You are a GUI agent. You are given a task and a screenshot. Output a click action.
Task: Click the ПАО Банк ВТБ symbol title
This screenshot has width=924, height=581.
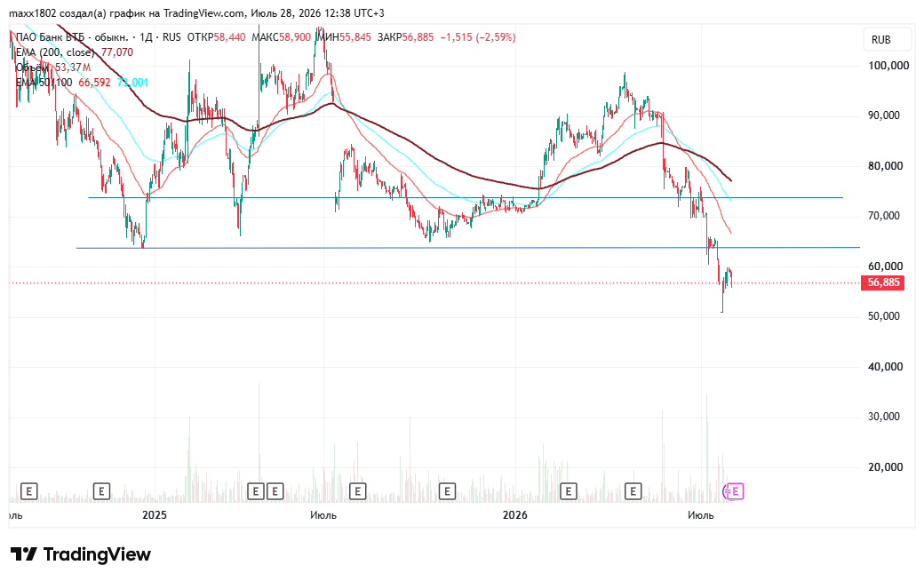pyautogui.click(x=71, y=37)
